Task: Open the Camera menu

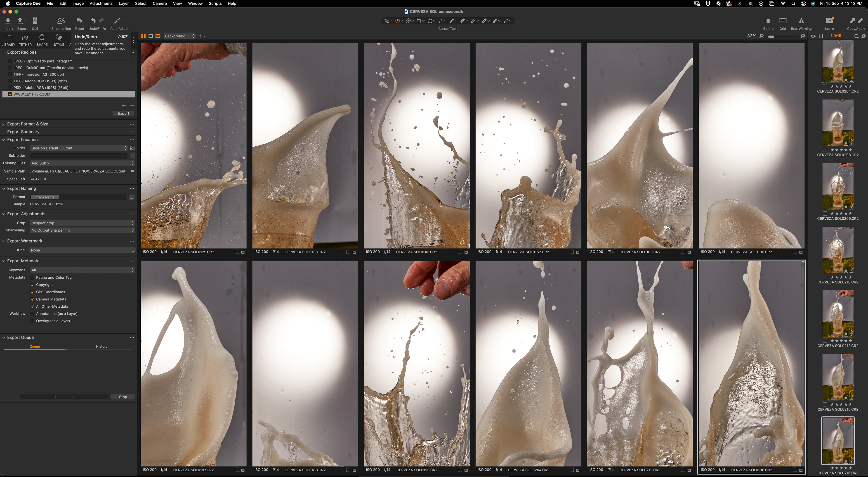Action: click(x=160, y=3)
